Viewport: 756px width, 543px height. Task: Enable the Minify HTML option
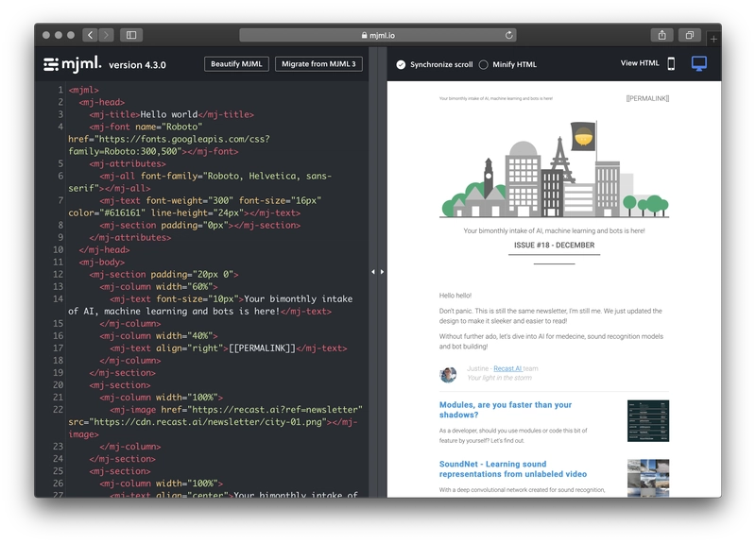click(484, 64)
